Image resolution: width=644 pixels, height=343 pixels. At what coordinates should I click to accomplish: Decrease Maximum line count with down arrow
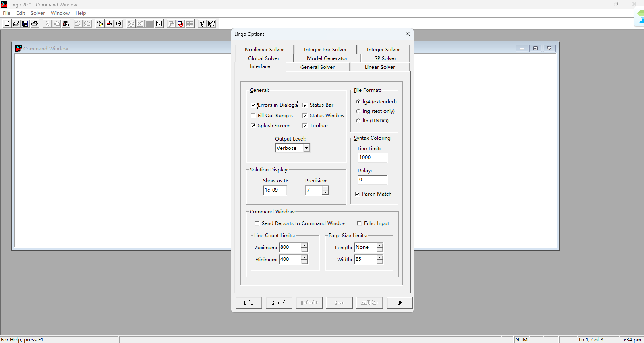pos(304,250)
